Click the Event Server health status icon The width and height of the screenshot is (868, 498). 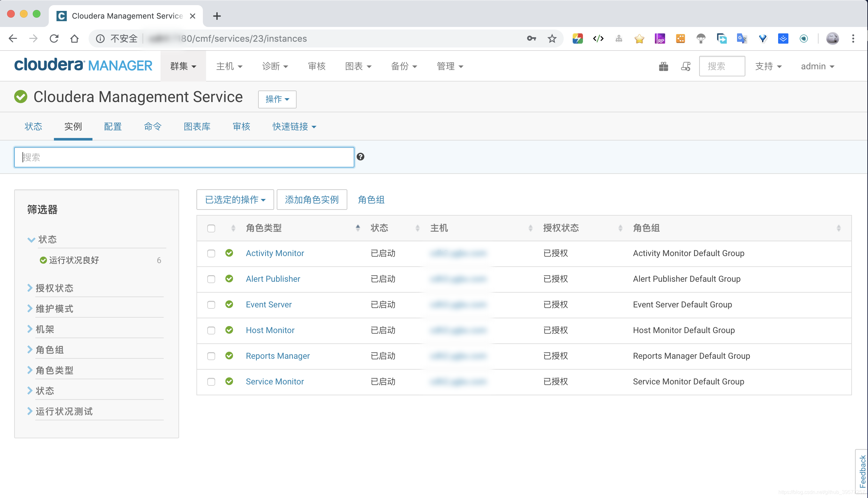coord(229,305)
